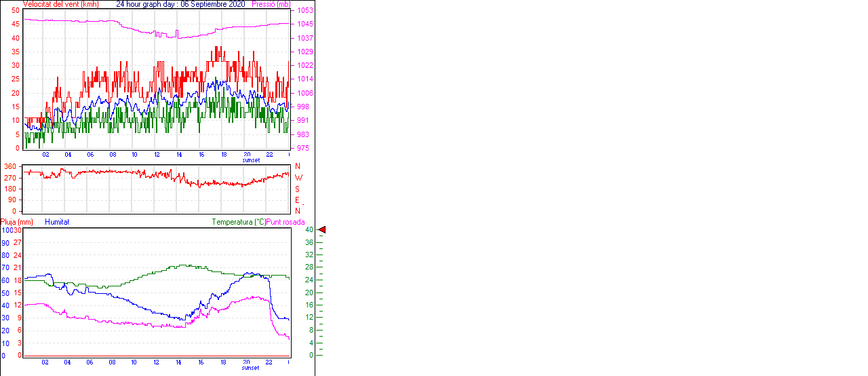Click the 975 pressure axis value
This screenshot has width=868, height=376.
click(303, 148)
